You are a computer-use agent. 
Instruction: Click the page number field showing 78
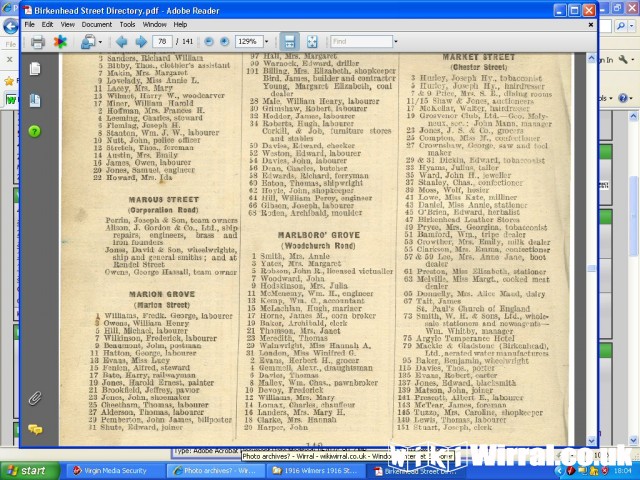coord(162,42)
